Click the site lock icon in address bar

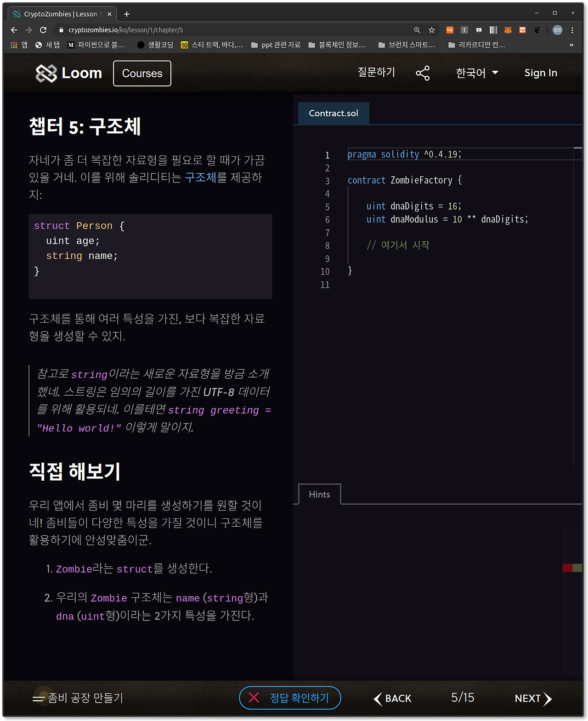tap(61, 30)
